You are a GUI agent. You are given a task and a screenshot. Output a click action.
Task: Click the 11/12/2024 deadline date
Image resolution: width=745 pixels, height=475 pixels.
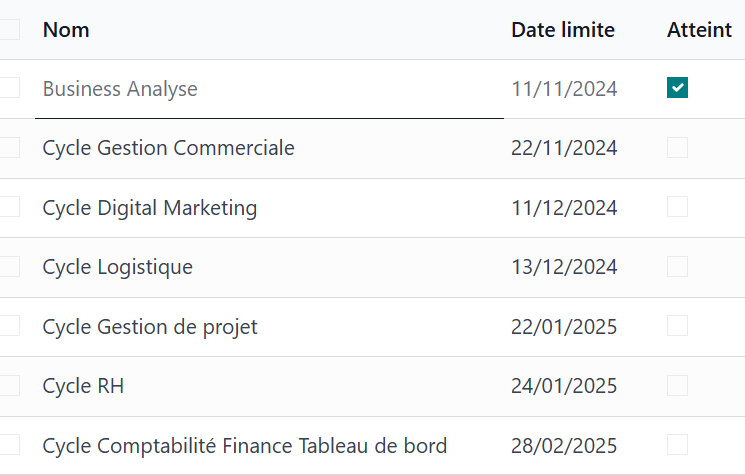point(564,208)
